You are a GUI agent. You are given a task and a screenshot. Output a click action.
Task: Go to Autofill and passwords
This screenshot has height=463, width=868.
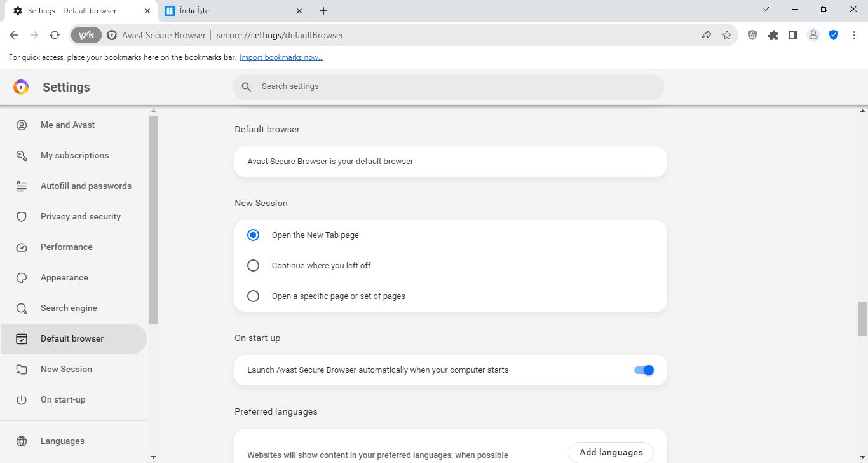point(86,186)
